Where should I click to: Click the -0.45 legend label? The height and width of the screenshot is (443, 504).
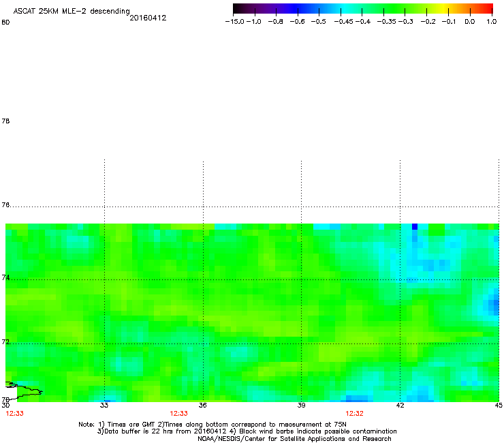344,22
